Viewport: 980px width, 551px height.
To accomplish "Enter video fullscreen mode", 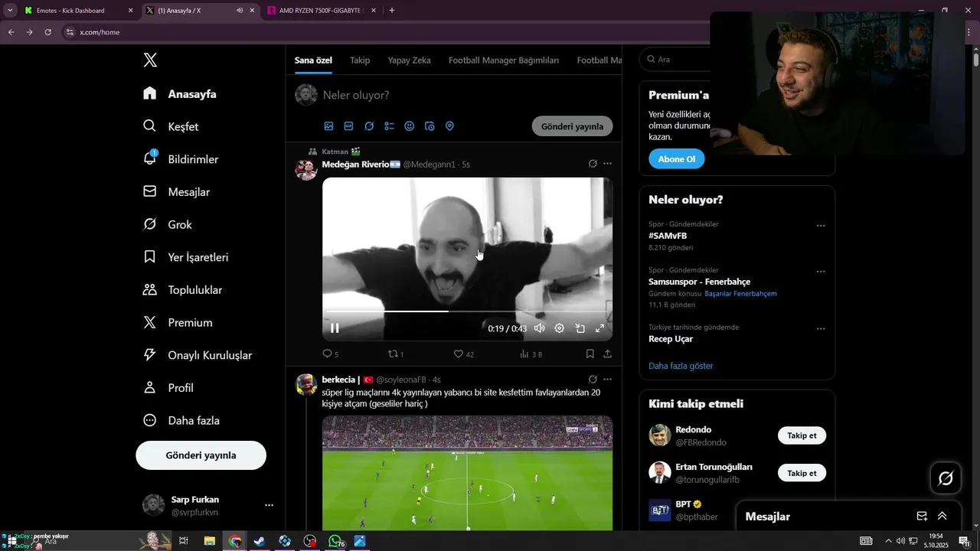I will [599, 328].
